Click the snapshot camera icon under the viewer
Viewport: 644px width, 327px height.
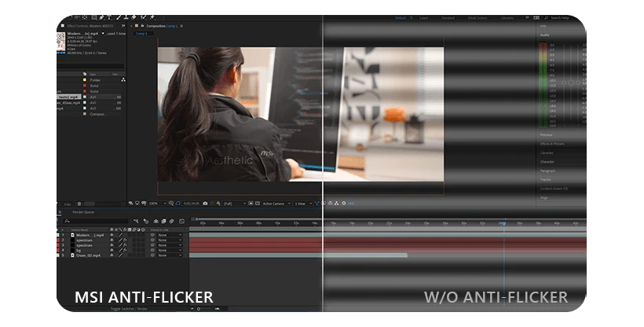tap(205, 203)
